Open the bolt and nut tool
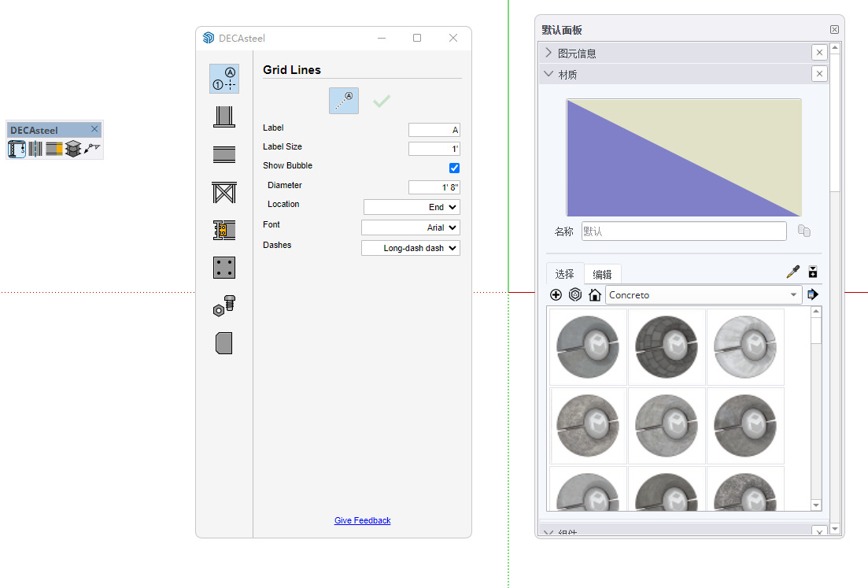The height and width of the screenshot is (588, 868). 224,305
